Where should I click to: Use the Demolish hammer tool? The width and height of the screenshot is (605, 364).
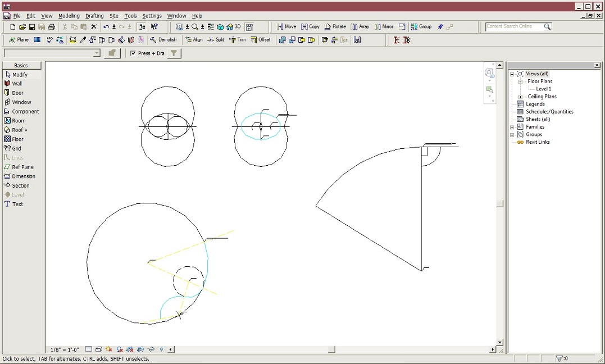(x=163, y=40)
